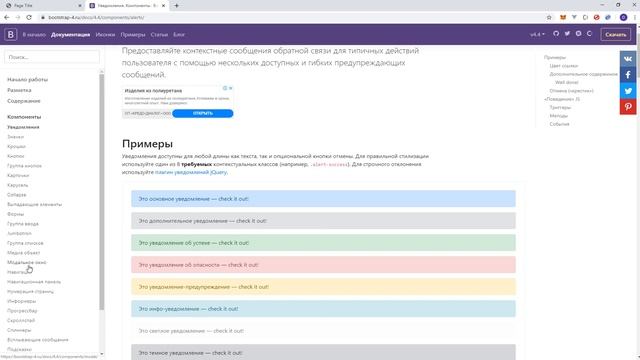
Task: Open the red blocker extension icon
Action: coord(596,17)
